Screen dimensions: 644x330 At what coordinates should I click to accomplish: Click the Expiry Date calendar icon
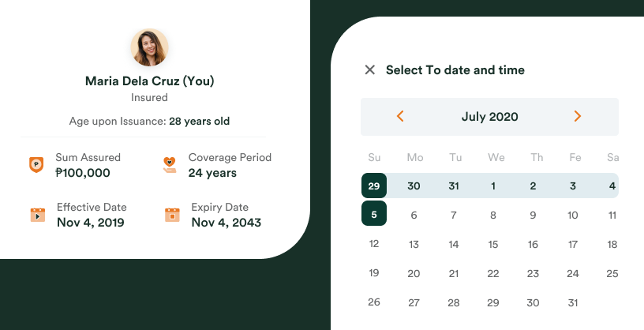tap(171, 215)
